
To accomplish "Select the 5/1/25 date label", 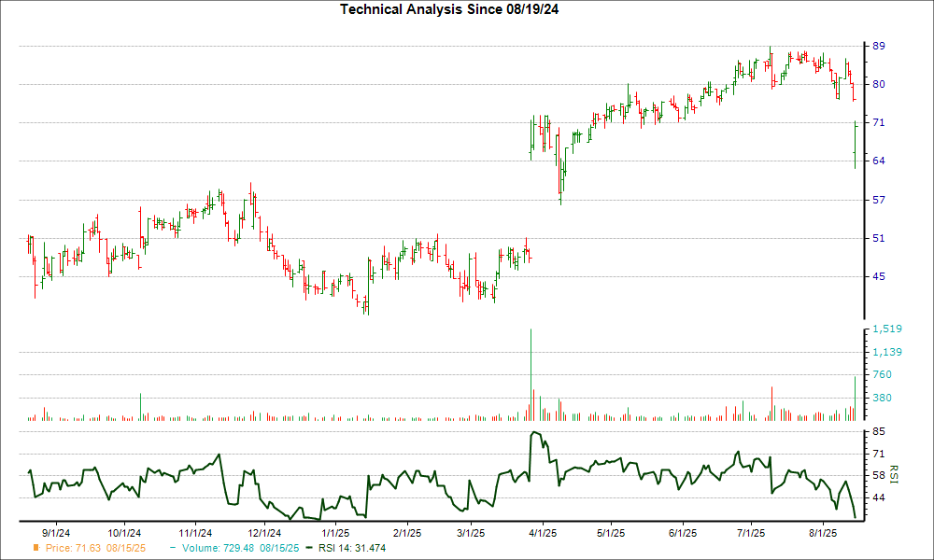I will (x=611, y=533).
